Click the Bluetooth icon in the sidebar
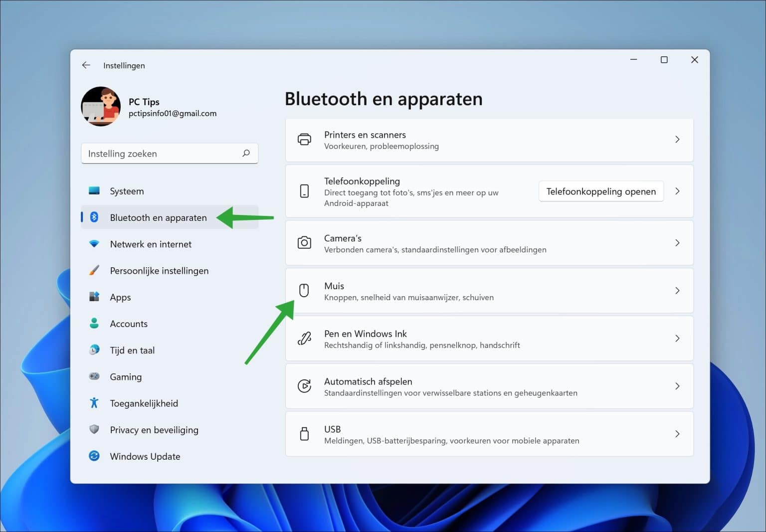 (x=94, y=217)
